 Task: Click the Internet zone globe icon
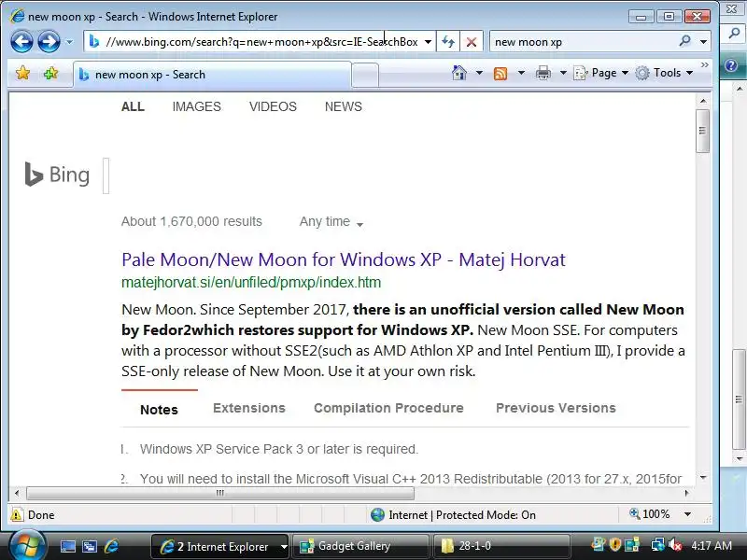pos(377,515)
